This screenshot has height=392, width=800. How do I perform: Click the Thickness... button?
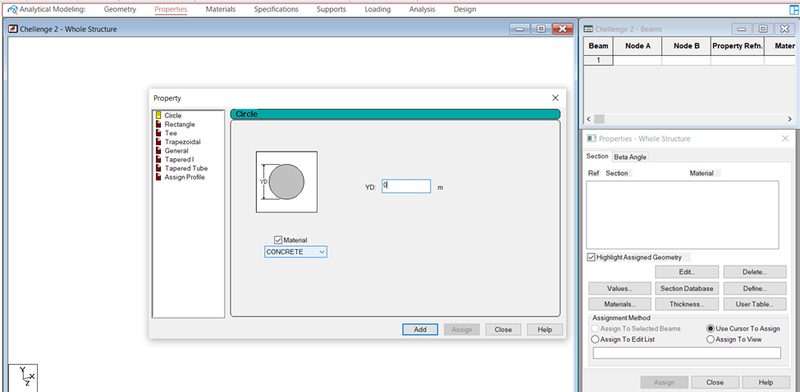687,304
